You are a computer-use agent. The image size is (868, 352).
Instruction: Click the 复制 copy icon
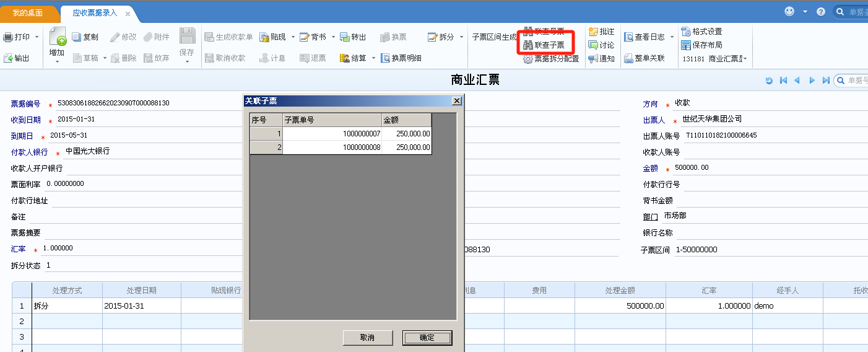77,37
